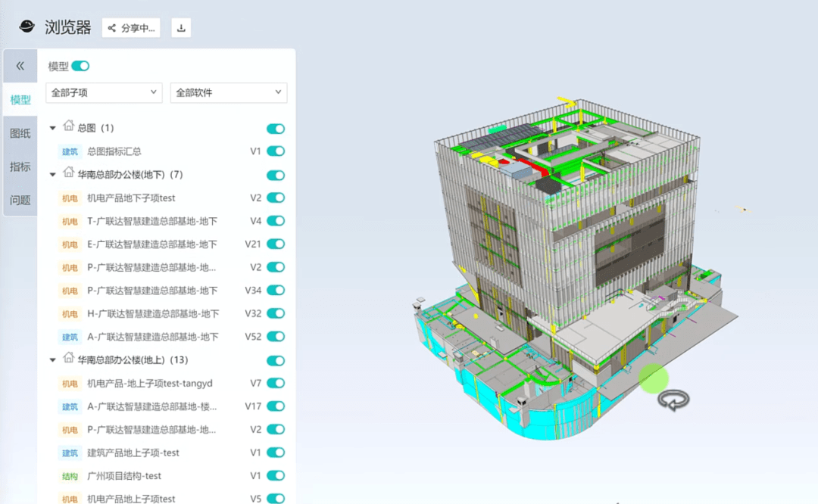Screen dimensions: 818x504
Task: Click the 建筑 tag on 总图指标汇总
Action: (x=70, y=151)
